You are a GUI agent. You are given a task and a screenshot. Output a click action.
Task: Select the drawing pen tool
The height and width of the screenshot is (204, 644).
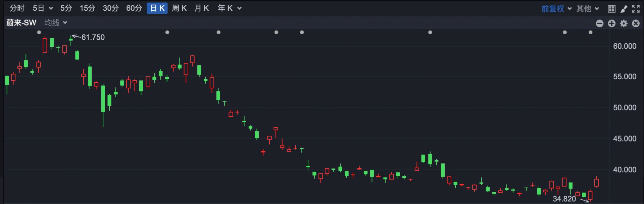pos(624,9)
